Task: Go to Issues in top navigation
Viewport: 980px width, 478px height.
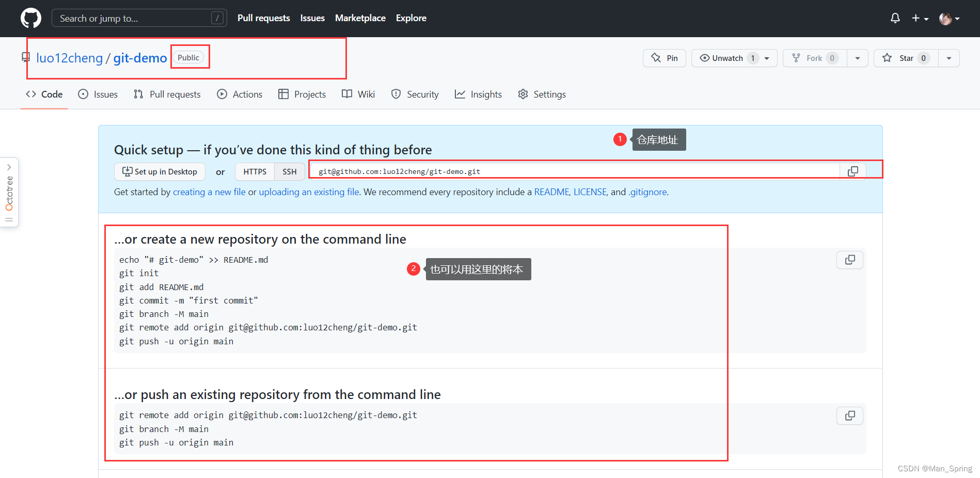Action: pos(312,18)
